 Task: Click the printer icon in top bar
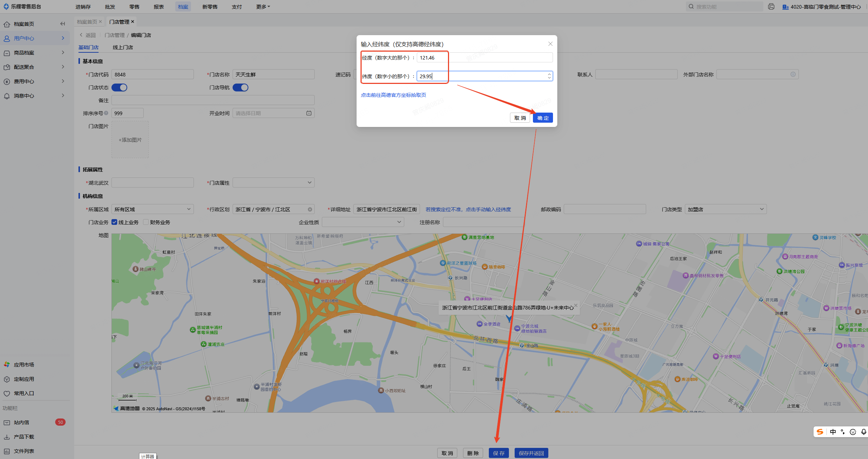click(x=771, y=6)
